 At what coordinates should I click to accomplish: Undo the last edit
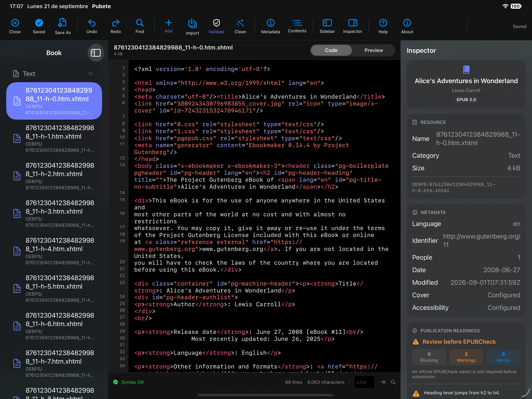point(92,26)
